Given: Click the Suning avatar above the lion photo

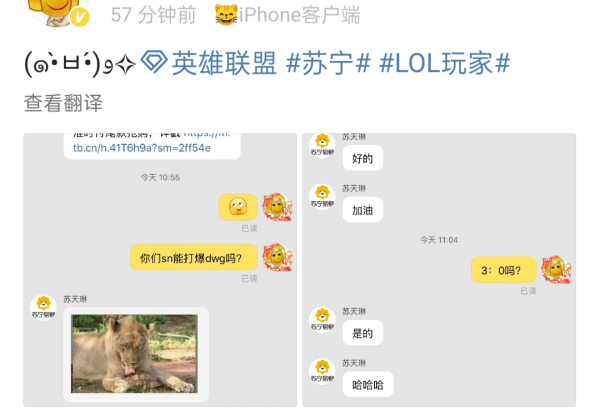Looking at the screenshot, I should coord(43,308).
